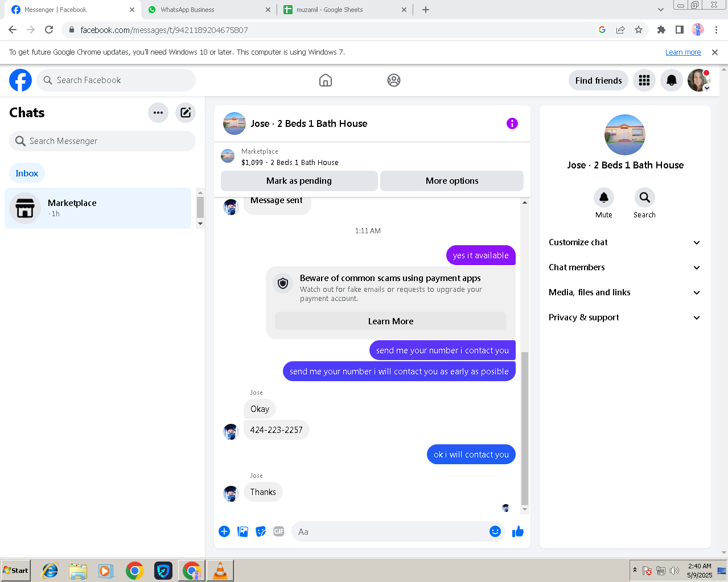Click chat list scrollbar thumb

tap(200, 207)
